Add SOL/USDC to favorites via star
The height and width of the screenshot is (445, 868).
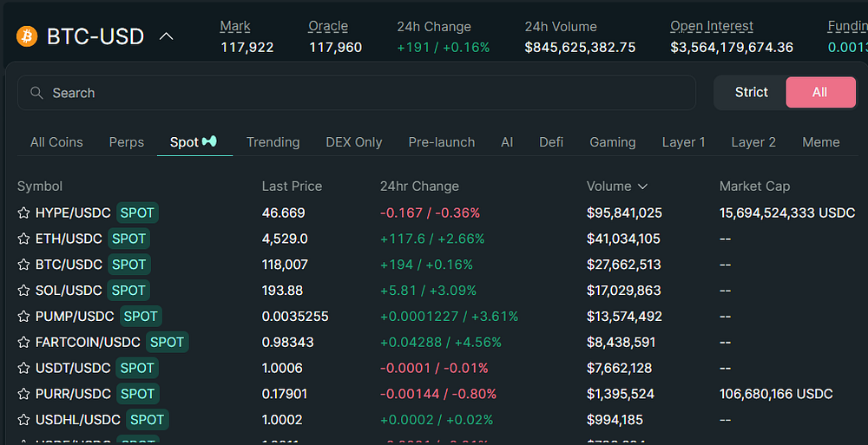(23, 291)
